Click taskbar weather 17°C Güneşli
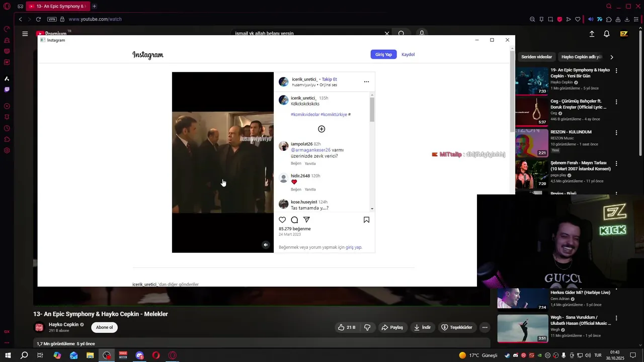This screenshot has width=644, height=362. (x=478, y=355)
